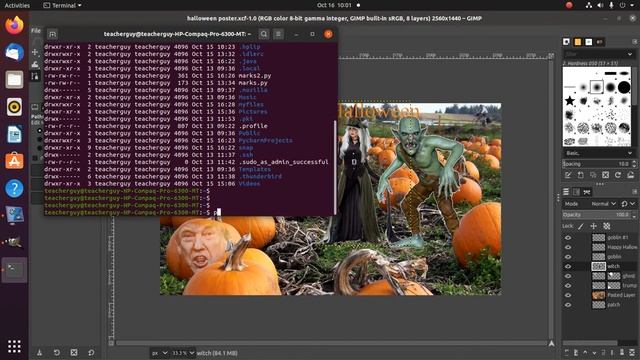Select the large solid black round brush
This screenshot has width=640, height=360.
point(624,87)
